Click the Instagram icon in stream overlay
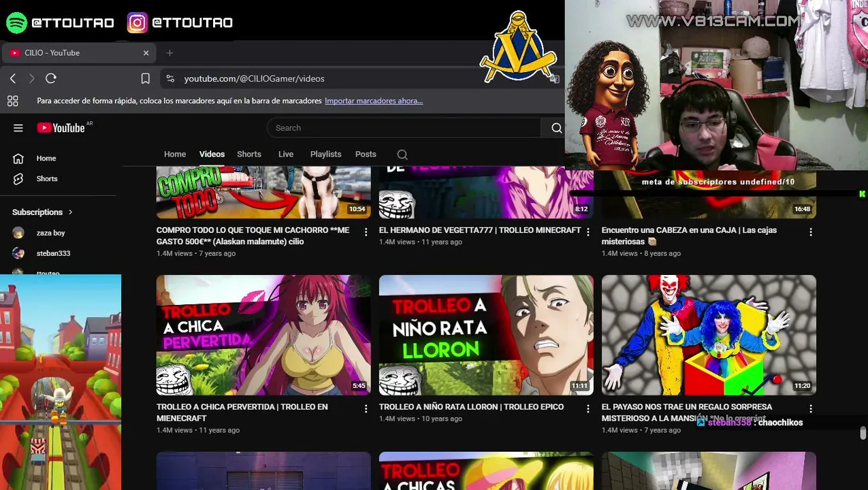Viewport: 868px width, 490px height. [x=137, y=22]
